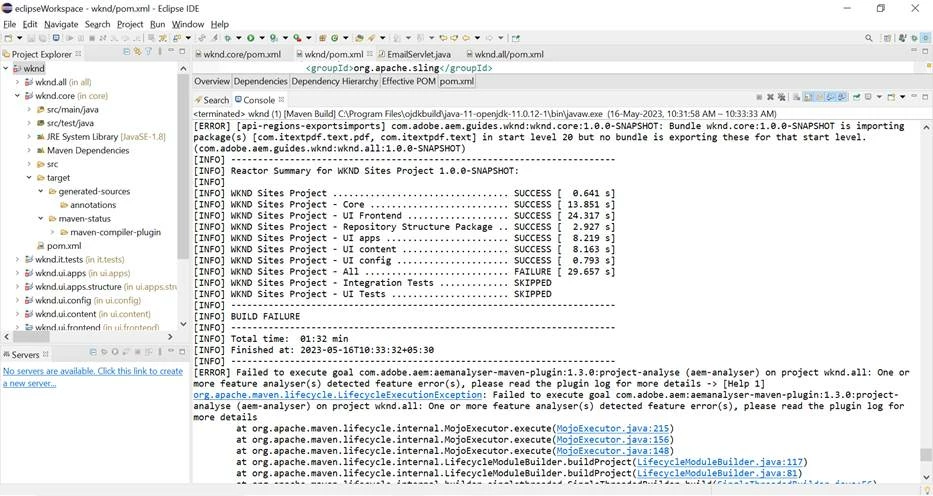Toggle Word Wrap in Console toolbar

[x=819, y=96]
